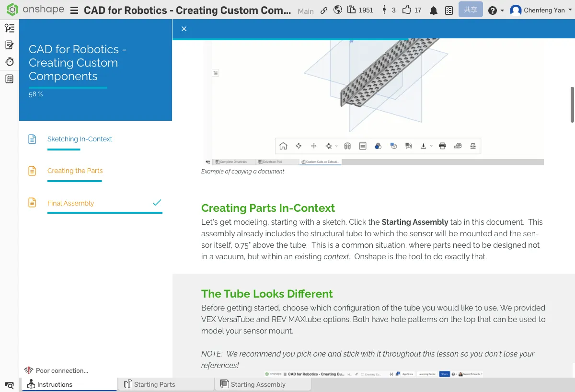575x392 pixels.
Task: Open the stopwatch timer icon
Action: (x=9, y=61)
